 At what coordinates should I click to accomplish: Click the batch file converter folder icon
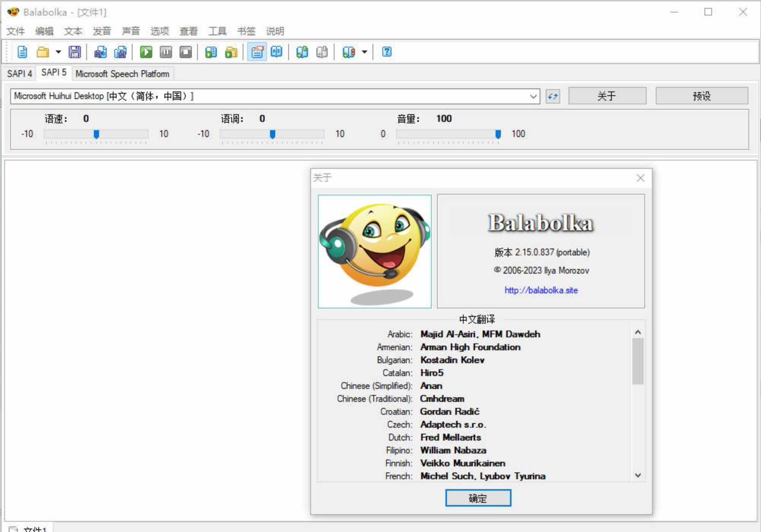point(231,52)
